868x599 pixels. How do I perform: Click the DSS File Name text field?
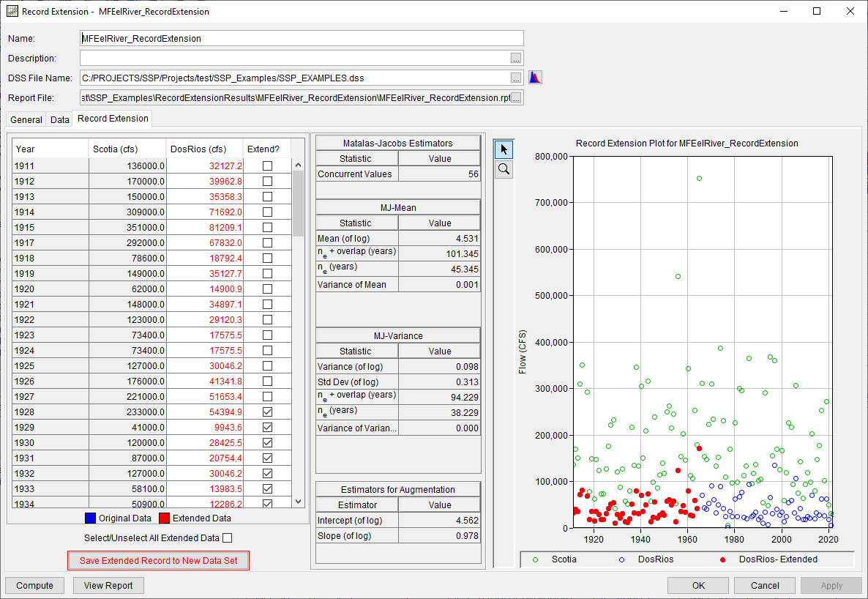pos(295,78)
